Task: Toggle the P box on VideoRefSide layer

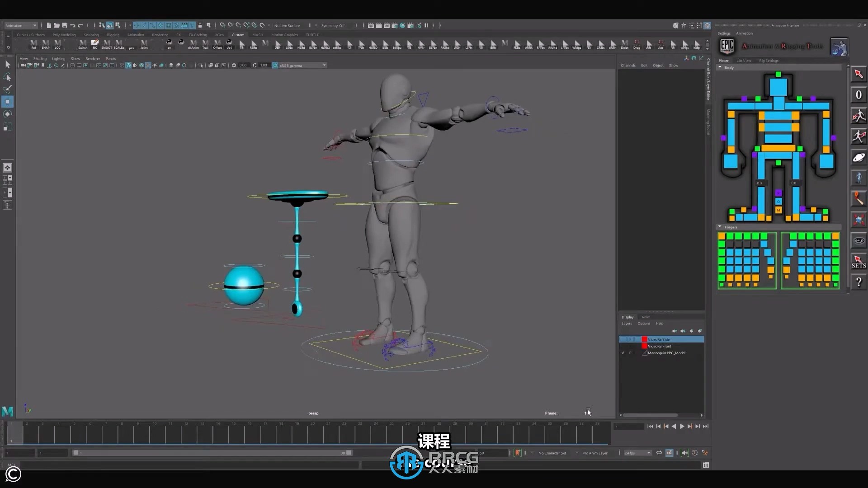Action: 630,339
